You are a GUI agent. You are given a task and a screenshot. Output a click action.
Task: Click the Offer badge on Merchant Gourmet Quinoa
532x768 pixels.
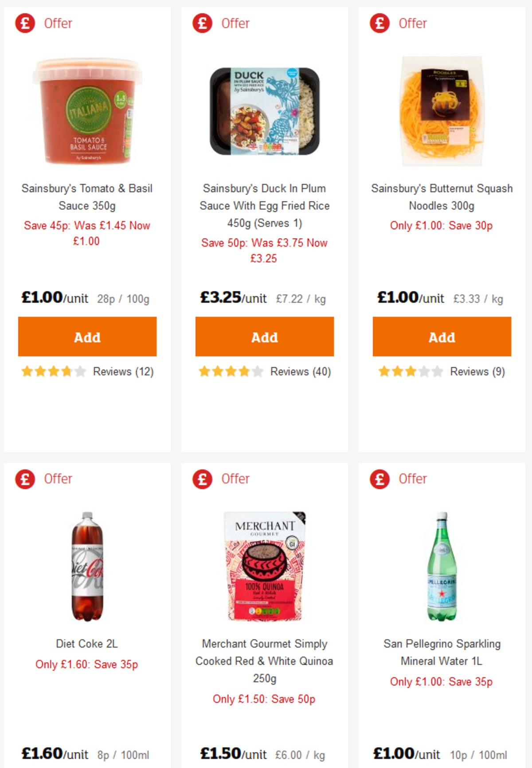[220, 478]
